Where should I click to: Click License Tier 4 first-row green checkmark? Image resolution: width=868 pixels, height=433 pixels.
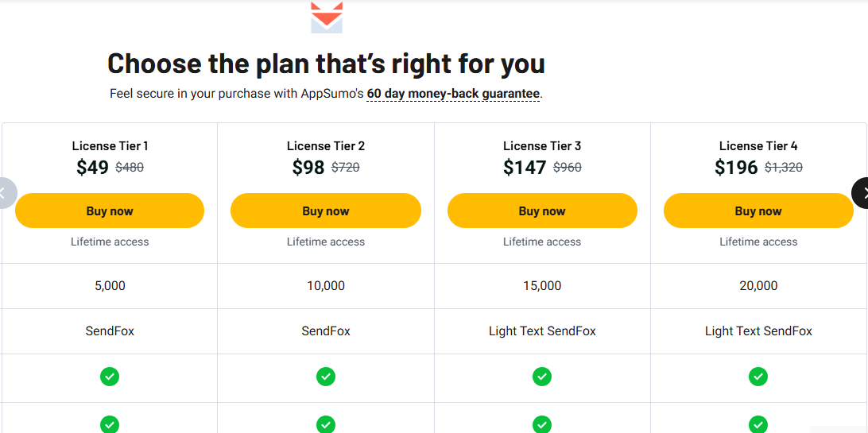pyautogui.click(x=758, y=377)
